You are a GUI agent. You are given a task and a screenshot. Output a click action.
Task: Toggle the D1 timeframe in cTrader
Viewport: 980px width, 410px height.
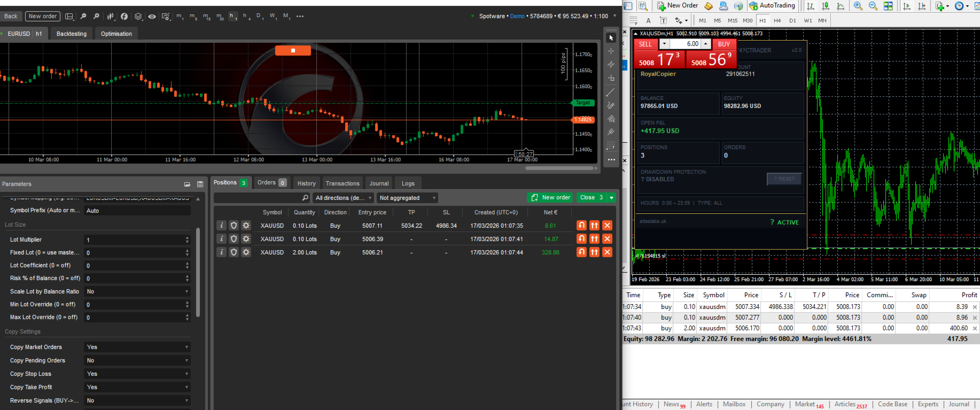click(260, 17)
